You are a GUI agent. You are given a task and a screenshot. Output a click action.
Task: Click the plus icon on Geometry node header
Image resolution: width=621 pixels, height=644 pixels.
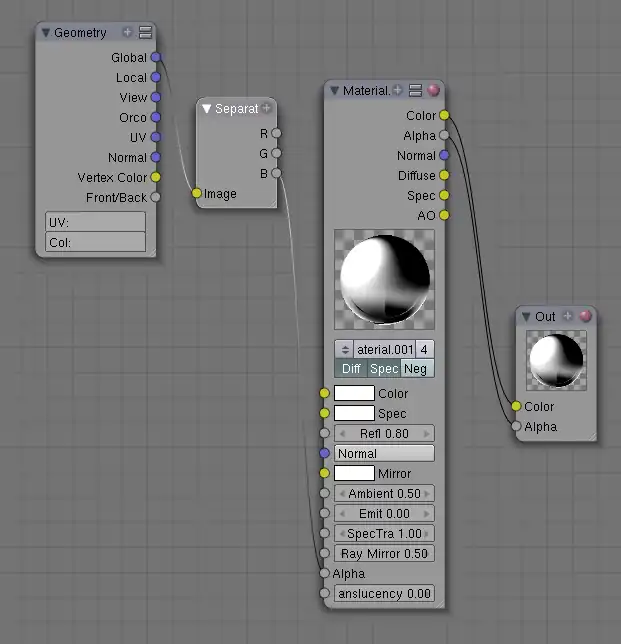tap(127, 33)
